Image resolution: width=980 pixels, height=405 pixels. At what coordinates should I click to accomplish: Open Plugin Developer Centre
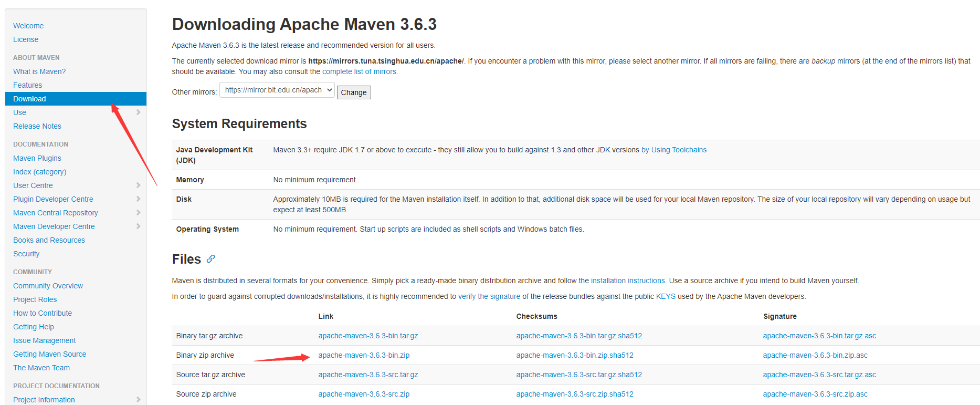click(x=53, y=199)
